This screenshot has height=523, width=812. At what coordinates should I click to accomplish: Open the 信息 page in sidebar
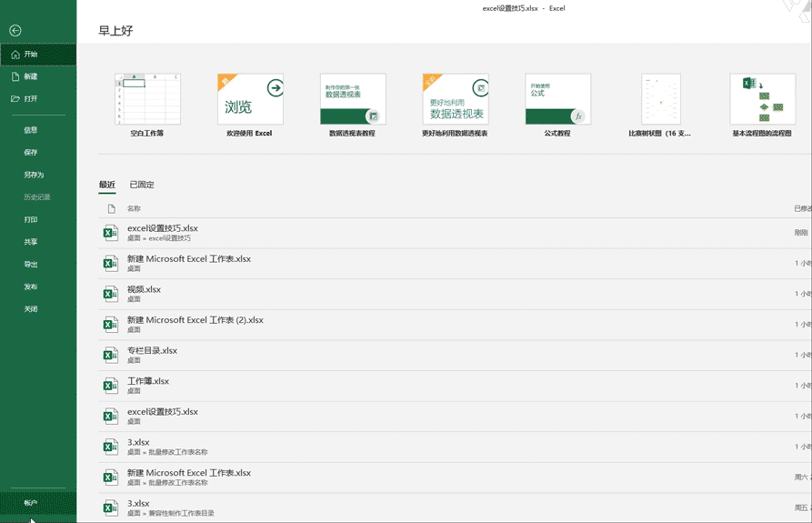coord(31,130)
